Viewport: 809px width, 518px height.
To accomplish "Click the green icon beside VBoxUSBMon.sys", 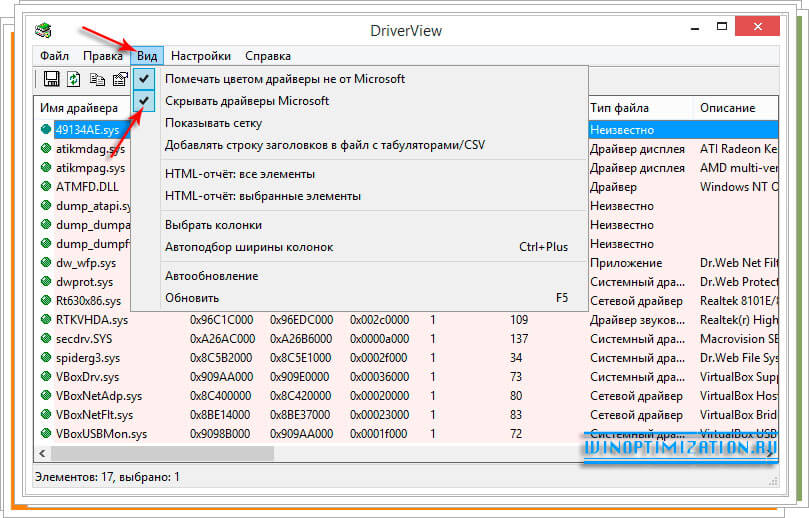I will tap(46, 434).
